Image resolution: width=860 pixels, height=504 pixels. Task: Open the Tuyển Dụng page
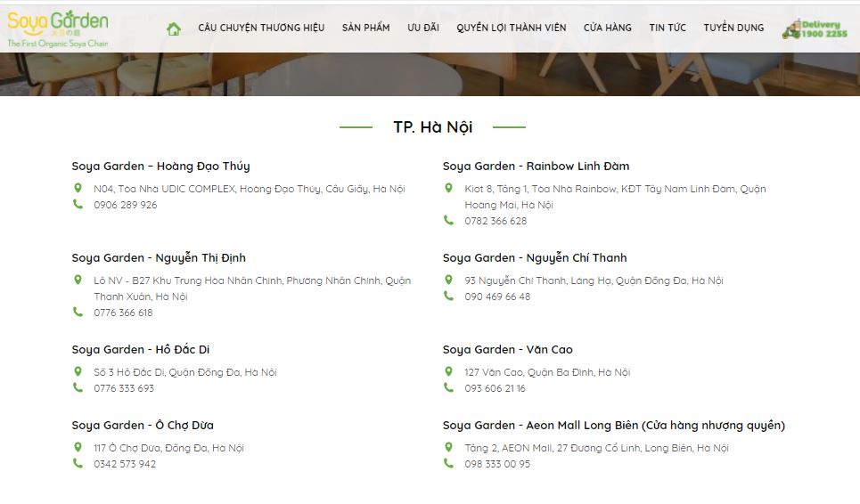[x=733, y=28]
